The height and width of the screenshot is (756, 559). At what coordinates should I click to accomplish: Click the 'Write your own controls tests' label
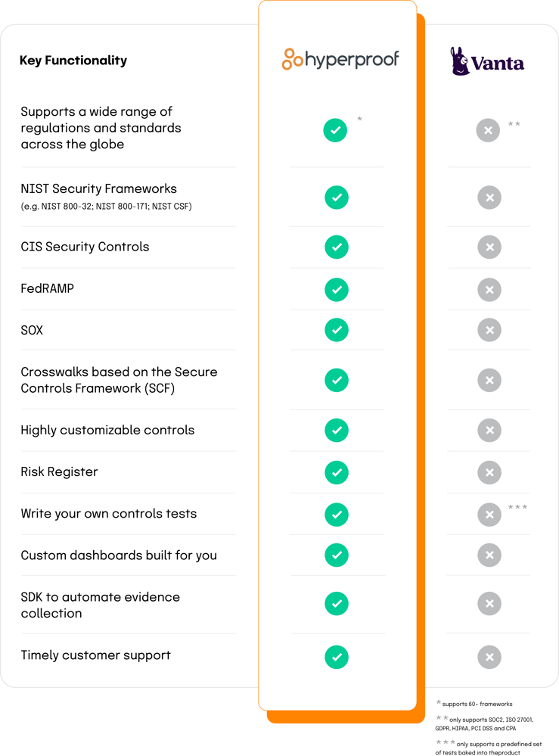click(x=108, y=514)
